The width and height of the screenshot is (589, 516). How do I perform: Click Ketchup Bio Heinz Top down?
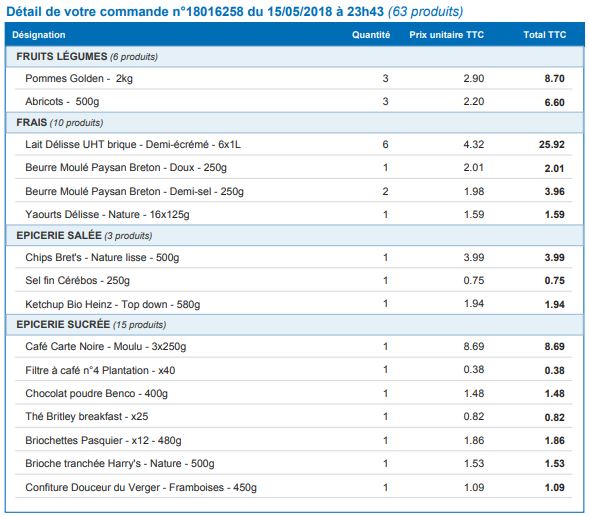113,304
